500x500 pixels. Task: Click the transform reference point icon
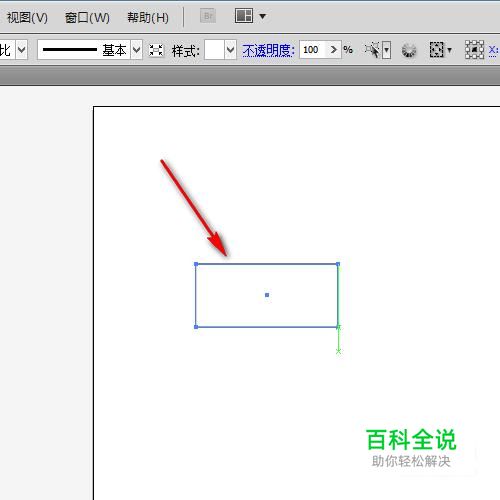[474, 50]
